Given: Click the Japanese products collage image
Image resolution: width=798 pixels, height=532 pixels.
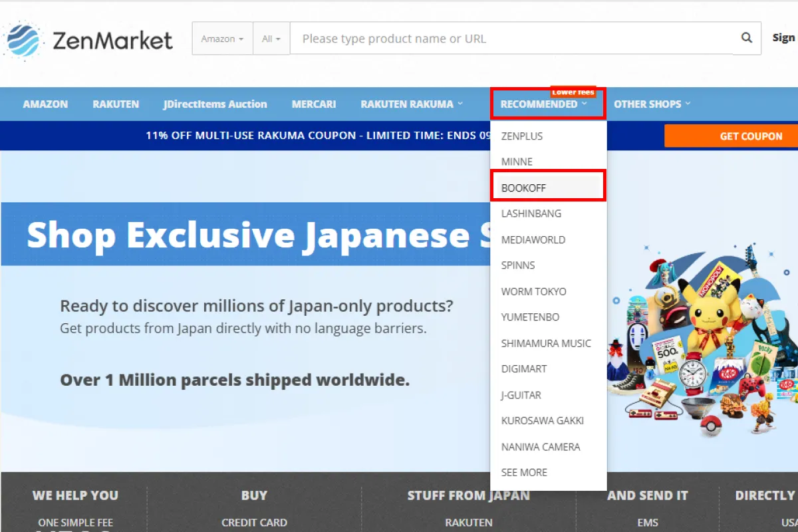Looking at the screenshot, I should tap(704, 340).
